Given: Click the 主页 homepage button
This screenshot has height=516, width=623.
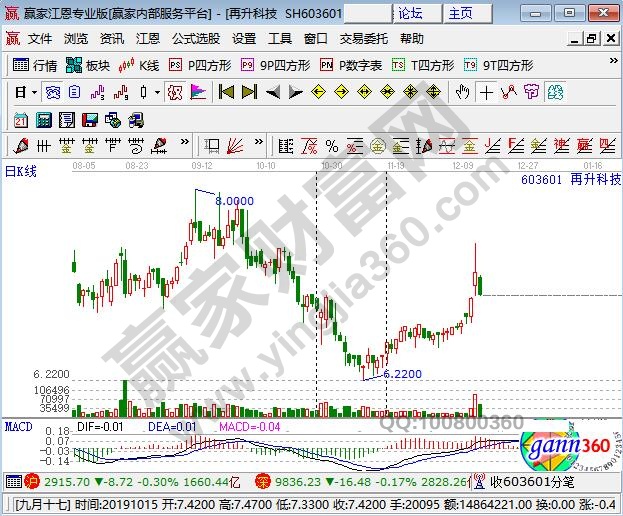Looking at the screenshot, I should coord(461,13).
